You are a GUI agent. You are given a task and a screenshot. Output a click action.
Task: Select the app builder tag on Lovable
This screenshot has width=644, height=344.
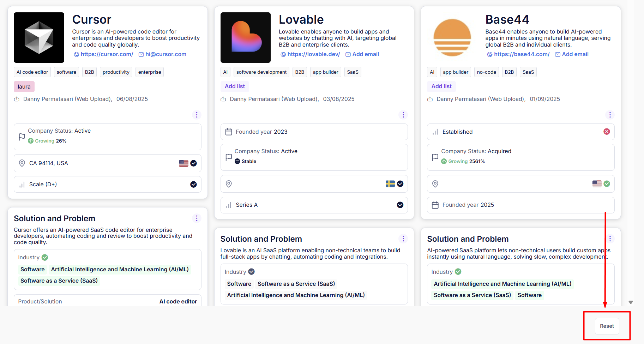325,72
